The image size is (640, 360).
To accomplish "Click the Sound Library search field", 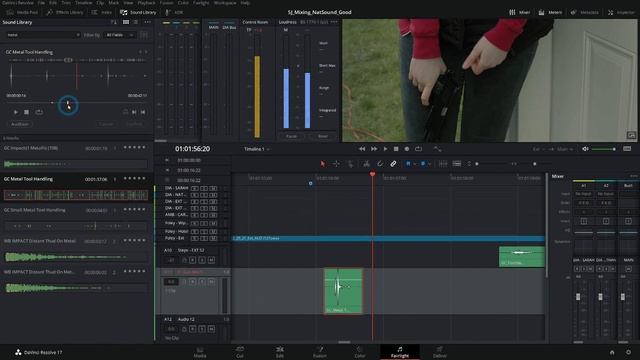I will point(42,35).
